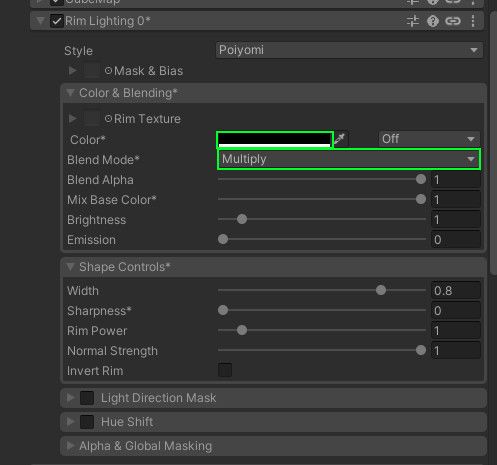This screenshot has height=465, width=497.
Task: Open the black rim Color swatch
Action: 275,139
